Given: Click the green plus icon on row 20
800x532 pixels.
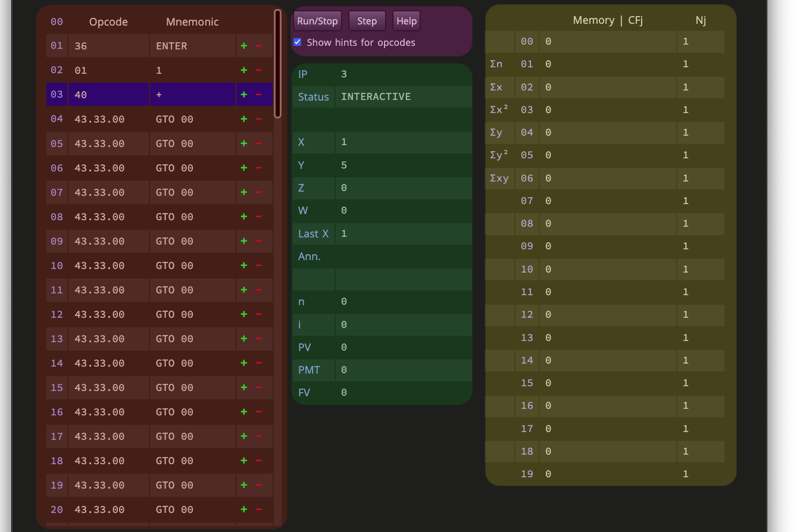Looking at the screenshot, I should tap(243, 509).
